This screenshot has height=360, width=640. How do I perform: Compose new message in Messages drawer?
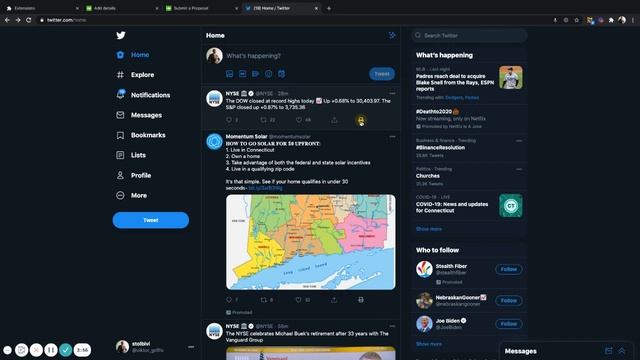coord(609,351)
